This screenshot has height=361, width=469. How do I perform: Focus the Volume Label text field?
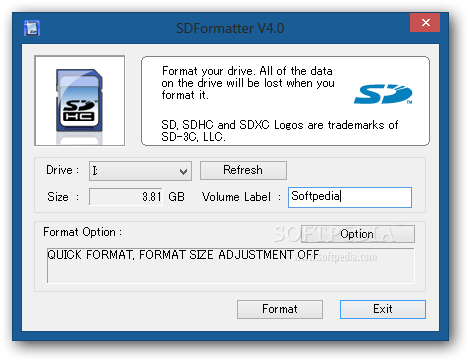(350, 197)
